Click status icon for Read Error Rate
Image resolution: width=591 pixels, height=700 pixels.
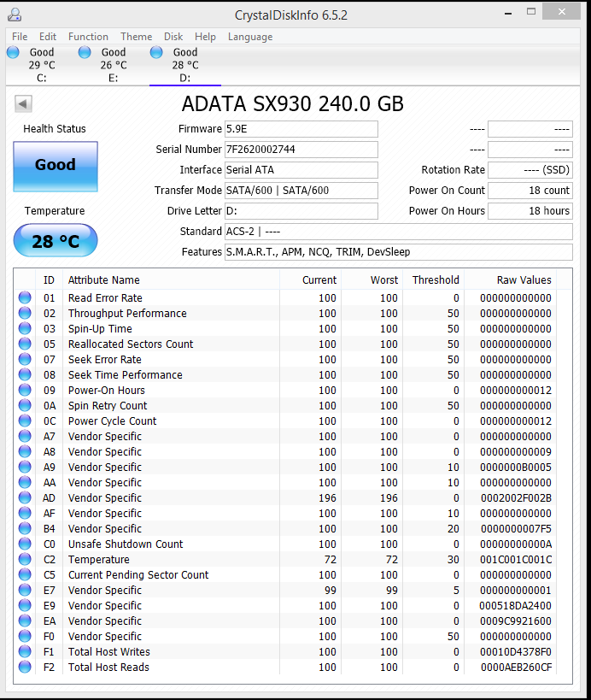(x=25, y=297)
